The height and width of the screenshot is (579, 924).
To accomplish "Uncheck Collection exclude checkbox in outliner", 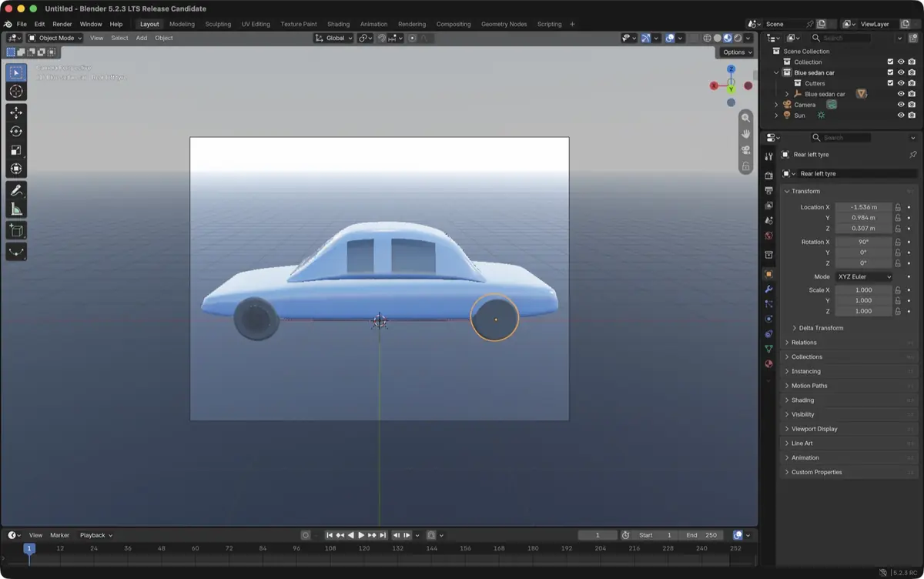I will tap(890, 62).
